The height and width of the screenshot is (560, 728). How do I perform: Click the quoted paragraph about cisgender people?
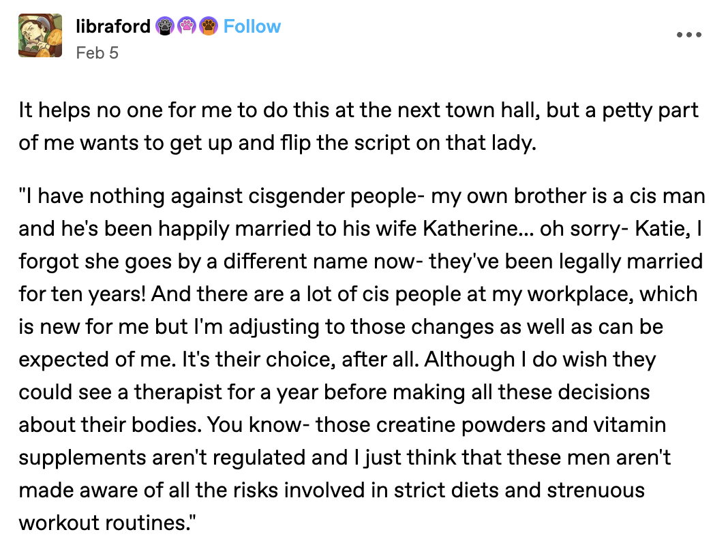point(362,359)
